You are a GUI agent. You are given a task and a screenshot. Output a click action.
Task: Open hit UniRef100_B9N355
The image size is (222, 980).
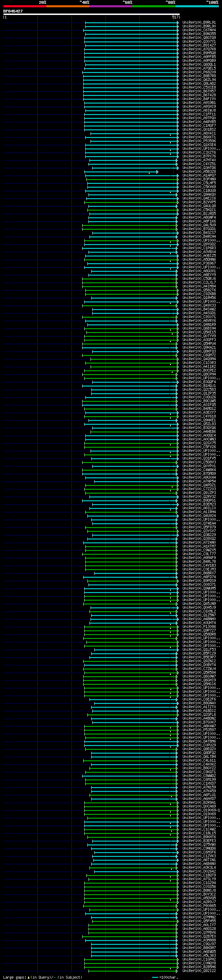pos(199,34)
